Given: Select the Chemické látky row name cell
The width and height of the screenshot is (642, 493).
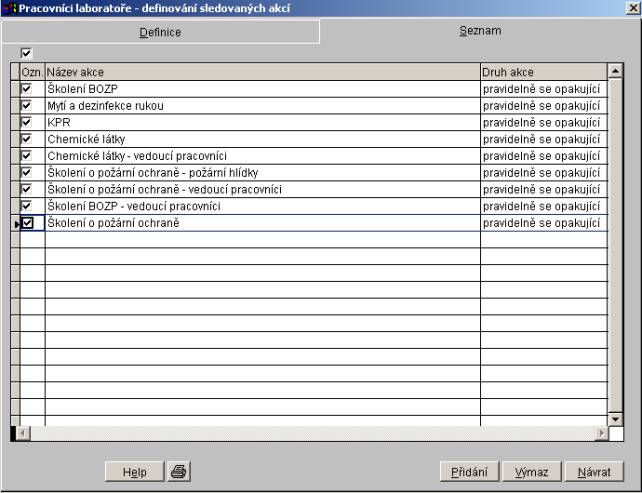Looking at the screenshot, I should tap(262, 139).
